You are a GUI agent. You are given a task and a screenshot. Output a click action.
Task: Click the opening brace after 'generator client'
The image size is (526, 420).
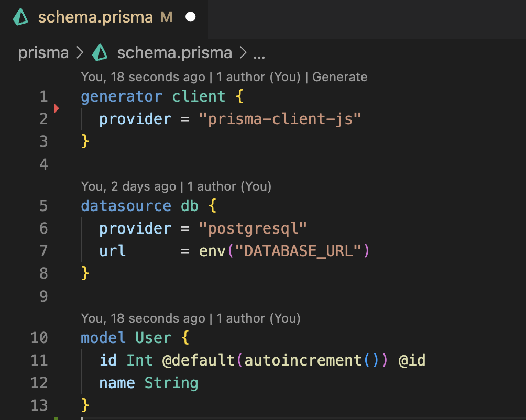coord(239,96)
